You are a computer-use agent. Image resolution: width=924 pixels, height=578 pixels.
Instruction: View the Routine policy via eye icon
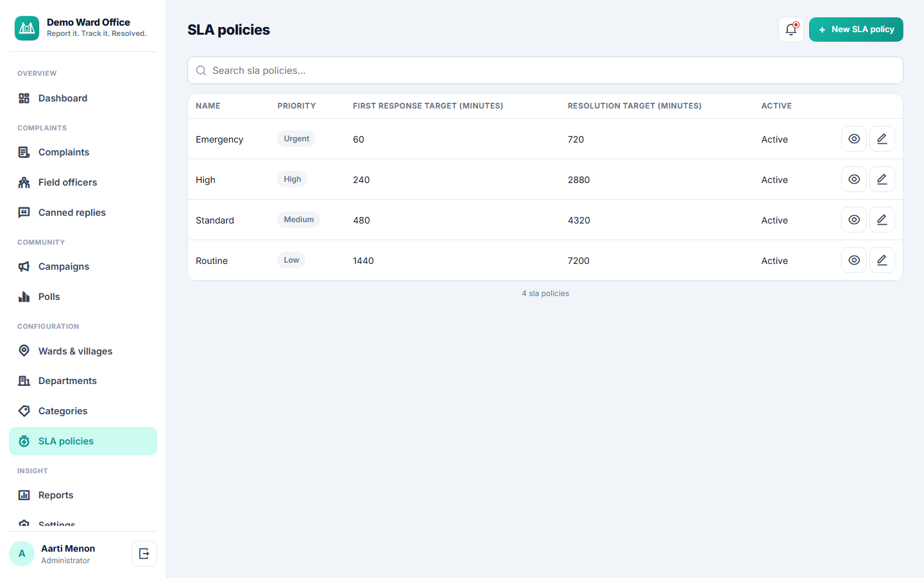tap(854, 260)
